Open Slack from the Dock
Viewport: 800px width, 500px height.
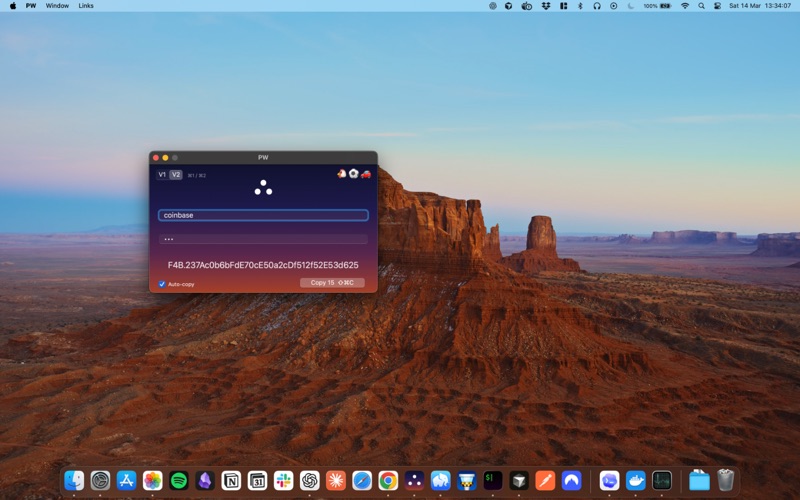coord(283,480)
